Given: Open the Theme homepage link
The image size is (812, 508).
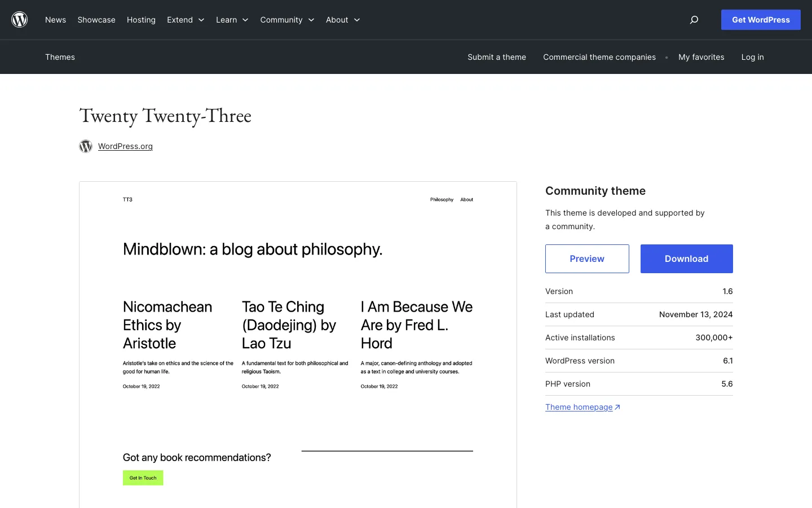Looking at the screenshot, I should 582,407.
